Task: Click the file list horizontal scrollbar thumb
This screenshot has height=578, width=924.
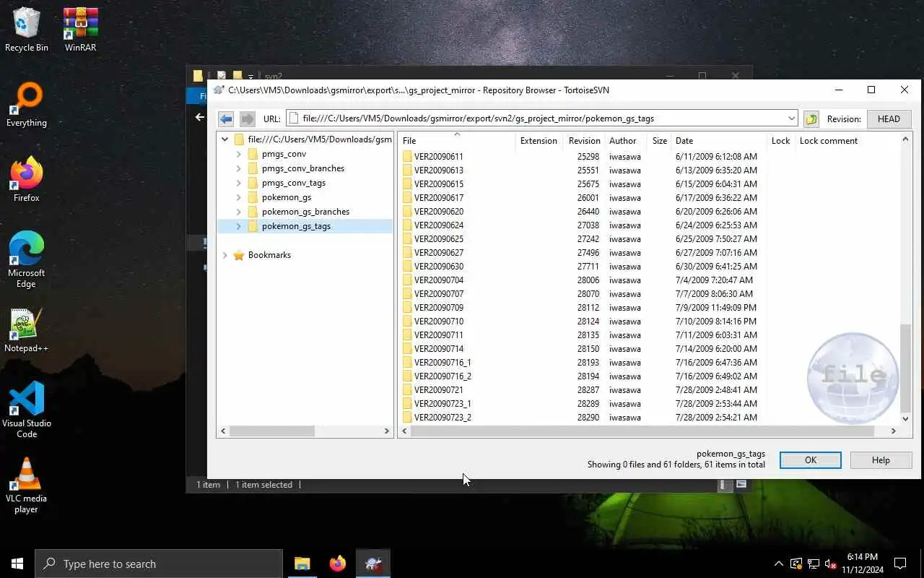Action: coord(642,431)
